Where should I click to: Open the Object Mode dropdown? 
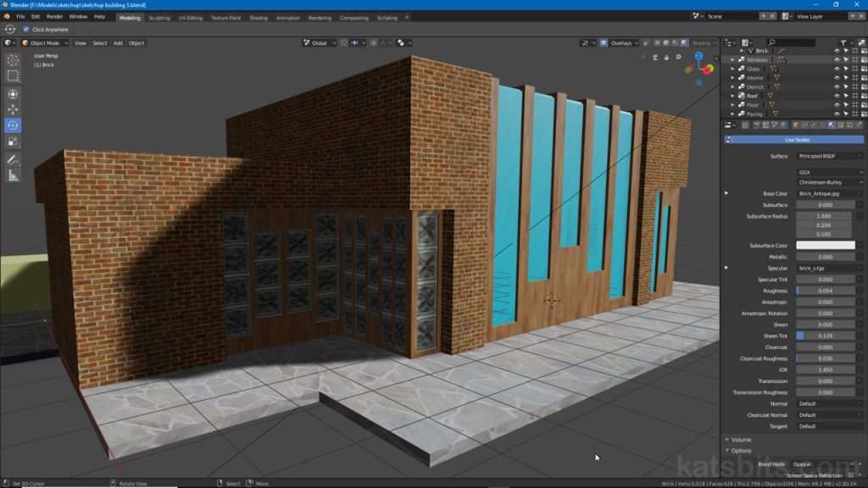click(x=46, y=43)
